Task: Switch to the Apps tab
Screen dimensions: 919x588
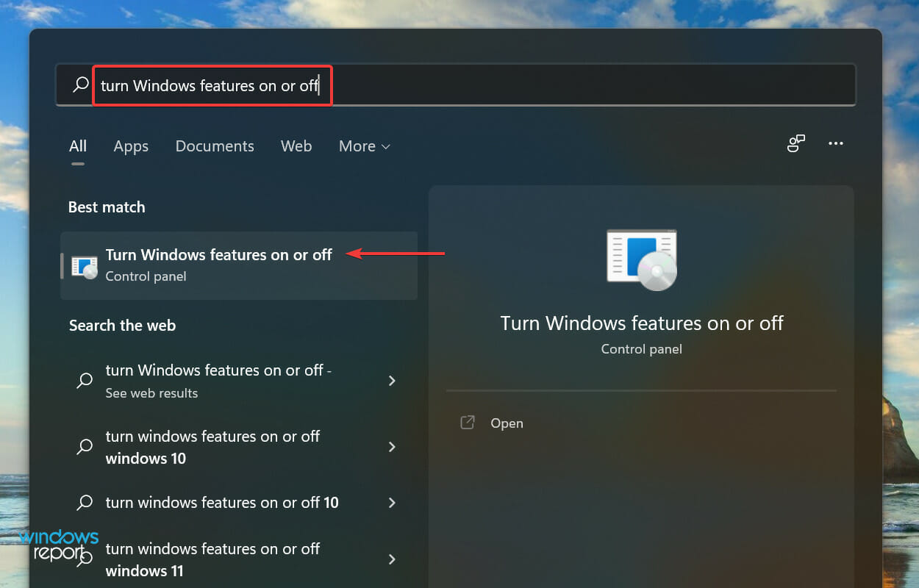Action: [131, 146]
